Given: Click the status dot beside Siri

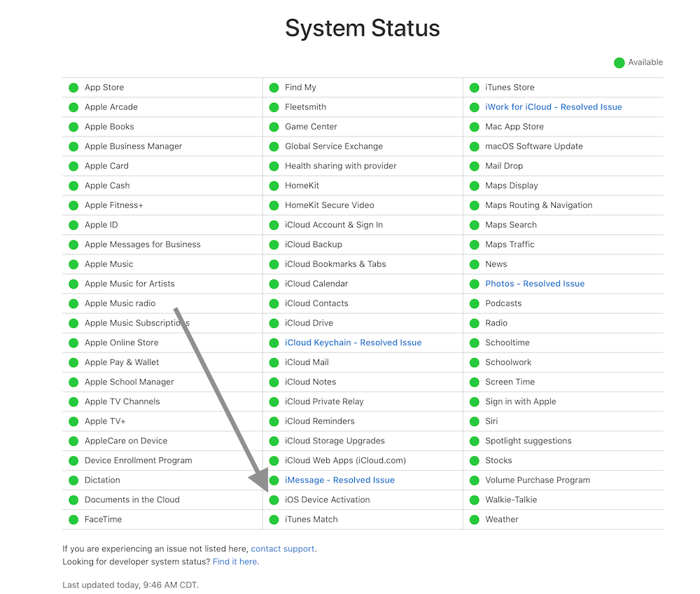Looking at the screenshot, I should 475,422.
